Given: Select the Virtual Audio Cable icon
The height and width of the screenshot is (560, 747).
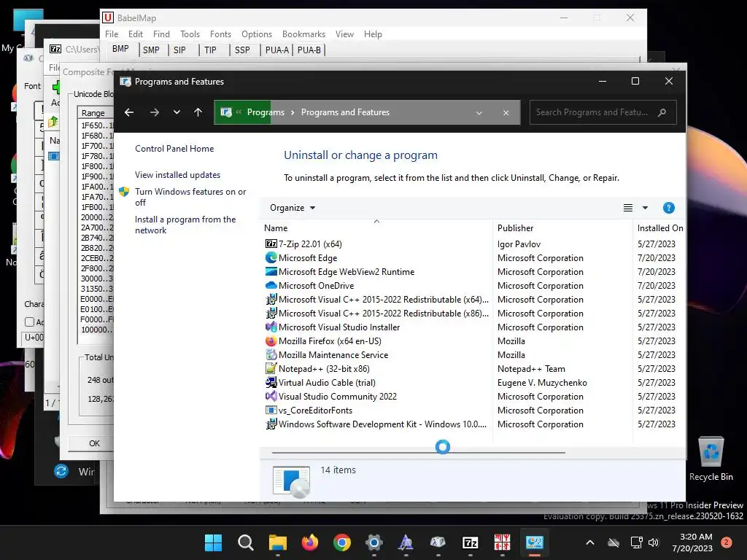Looking at the screenshot, I should pyautogui.click(x=271, y=382).
